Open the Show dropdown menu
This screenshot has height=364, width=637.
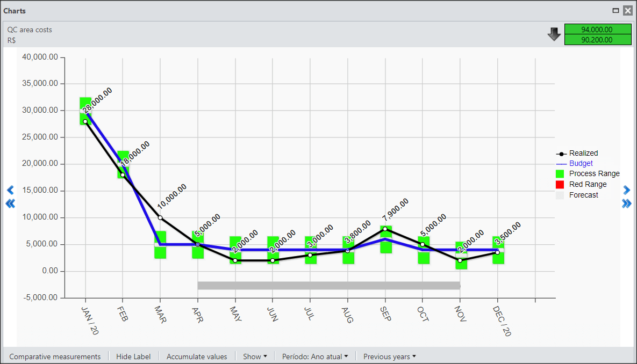coord(255,356)
